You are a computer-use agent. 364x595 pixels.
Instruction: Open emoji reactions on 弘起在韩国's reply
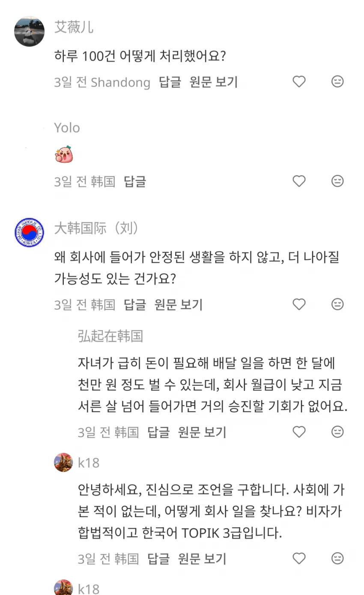click(337, 432)
